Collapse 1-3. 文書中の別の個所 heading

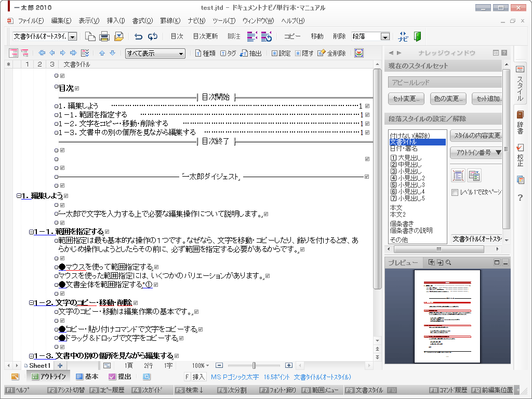pos(31,356)
